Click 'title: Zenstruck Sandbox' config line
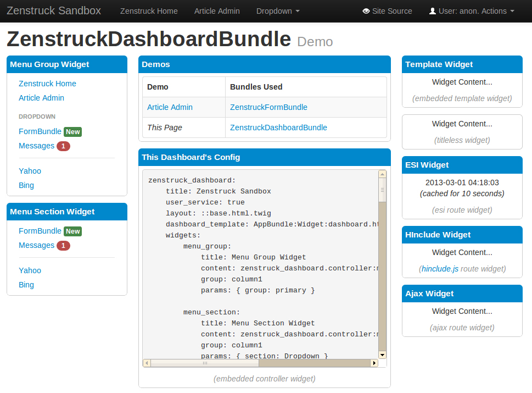Screen dimensions: 532x393 pyautogui.click(x=218, y=191)
